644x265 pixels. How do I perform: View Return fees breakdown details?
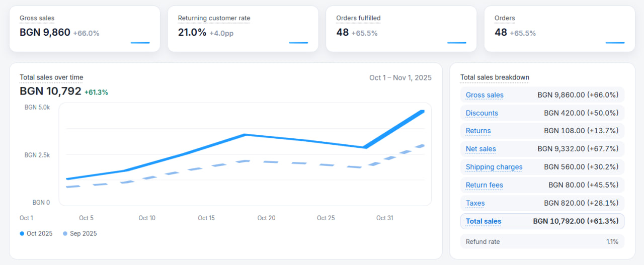pyautogui.click(x=484, y=185)
